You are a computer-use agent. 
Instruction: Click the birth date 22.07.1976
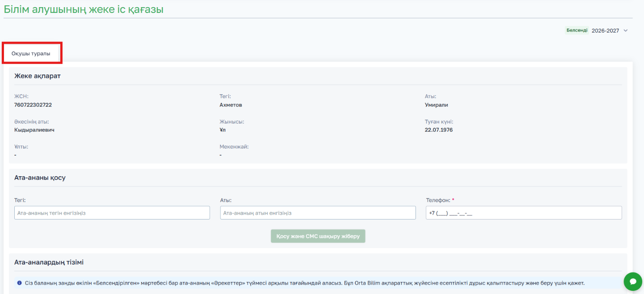click(439, 130)
